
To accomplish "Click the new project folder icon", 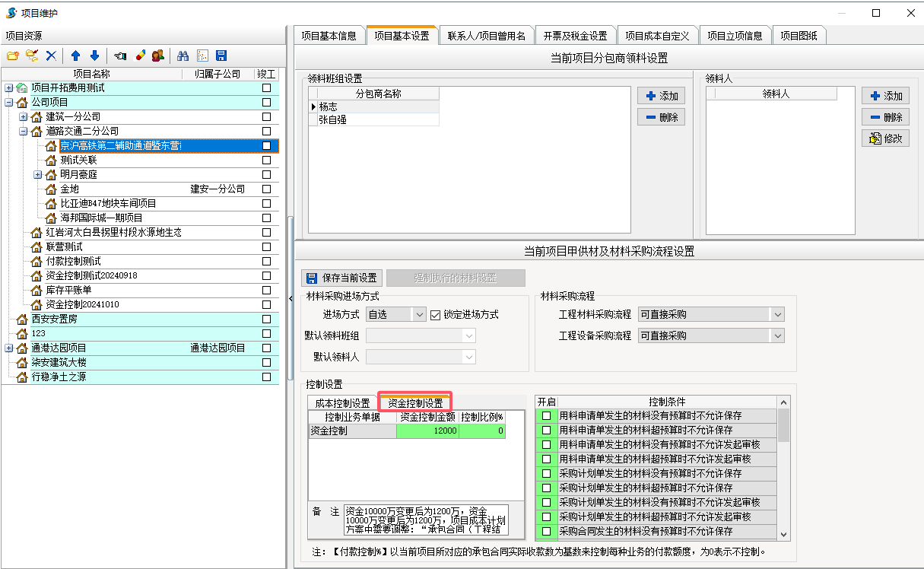I will 12,56.
